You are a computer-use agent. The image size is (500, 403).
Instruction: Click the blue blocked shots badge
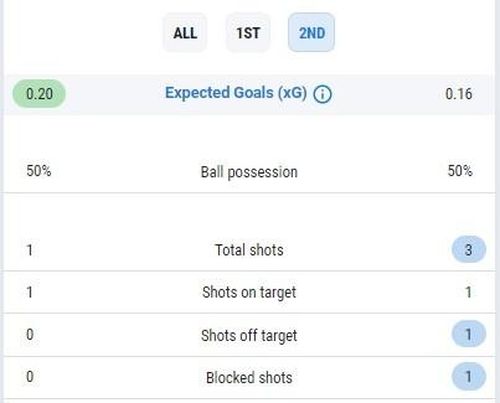pos(469,376)
